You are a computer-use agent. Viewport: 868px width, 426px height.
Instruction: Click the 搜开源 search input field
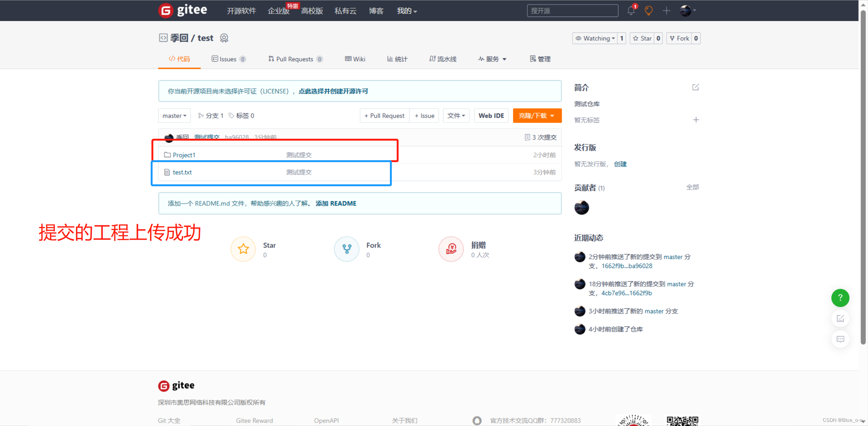572,11
